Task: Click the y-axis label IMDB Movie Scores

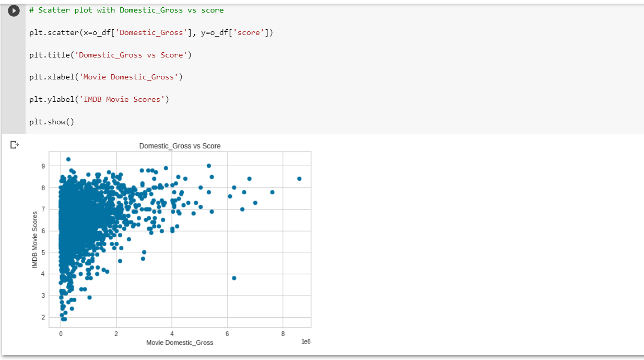Action: click(35, 240)
